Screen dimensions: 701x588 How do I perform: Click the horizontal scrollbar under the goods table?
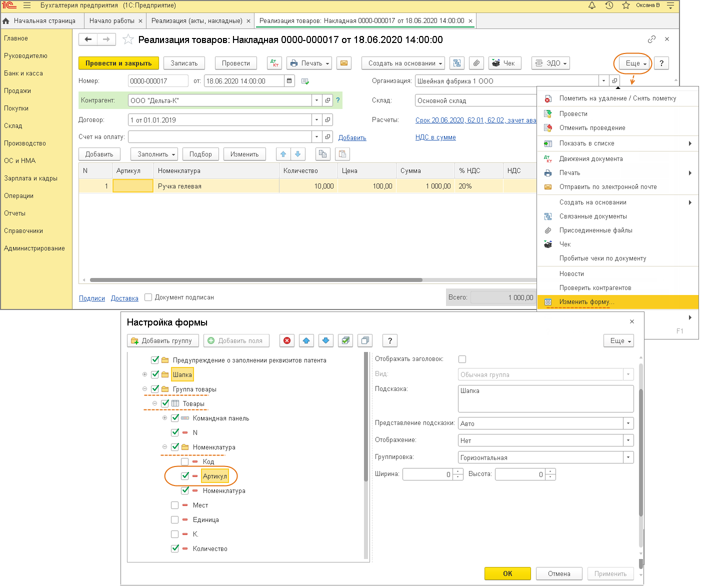pyautogui.click(x=256, y=280)
